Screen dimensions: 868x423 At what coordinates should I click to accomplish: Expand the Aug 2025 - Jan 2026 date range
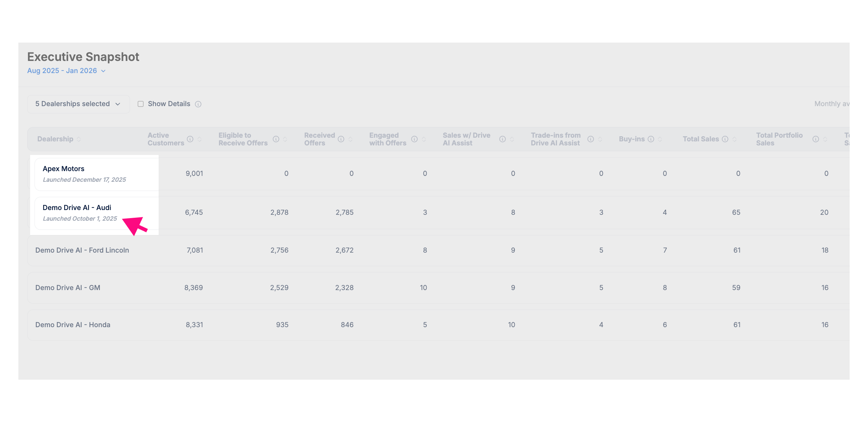click(66, 71)
